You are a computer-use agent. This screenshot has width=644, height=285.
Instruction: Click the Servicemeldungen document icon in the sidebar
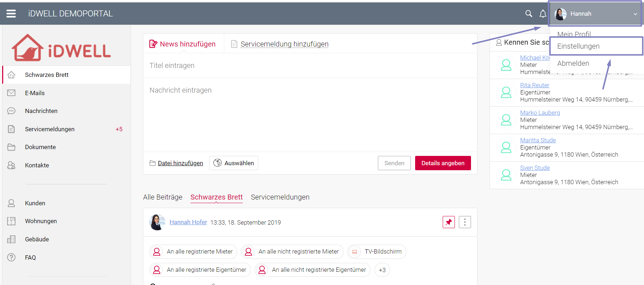coord(11,129)
